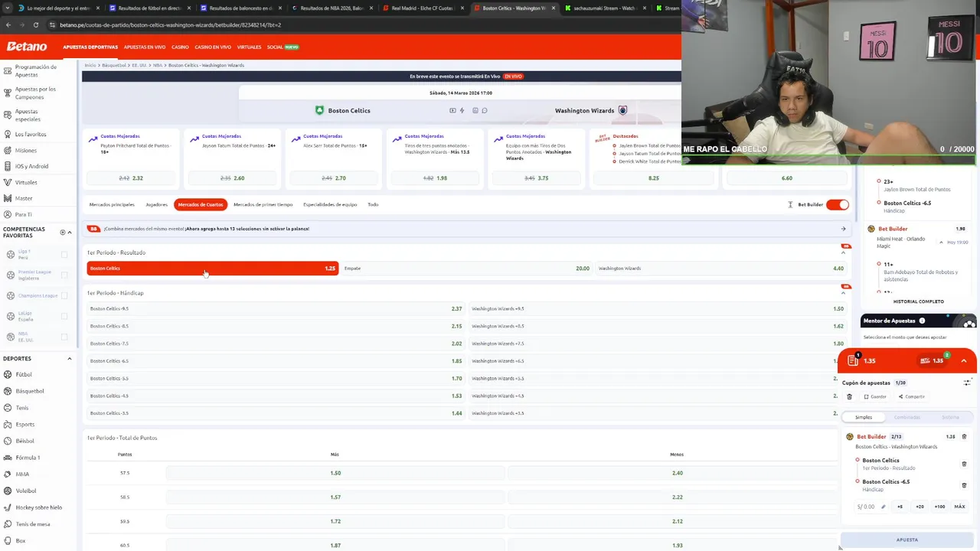Open Casino en Vivo top menu
Screen dimensions: 980x551
pos(214,47)
